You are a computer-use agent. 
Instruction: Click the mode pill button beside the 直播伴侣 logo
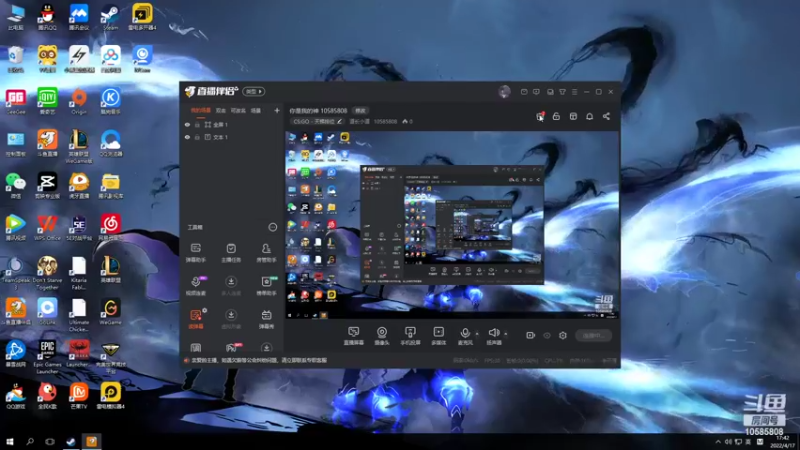pyautogui.click(x=254, y=91)
